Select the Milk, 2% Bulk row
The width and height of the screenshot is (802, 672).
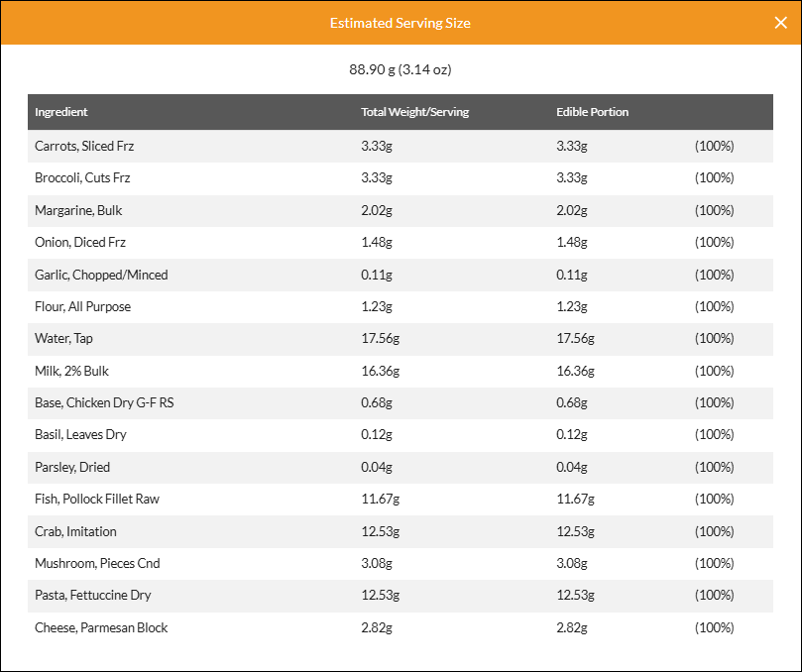(401, 372)
